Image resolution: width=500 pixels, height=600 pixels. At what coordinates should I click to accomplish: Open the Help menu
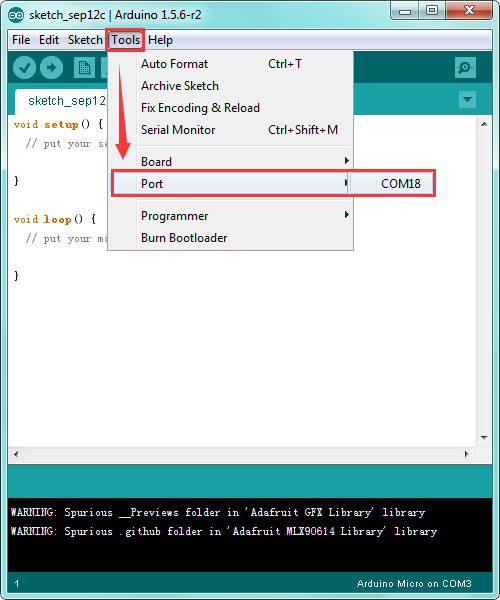coord(160,40)
